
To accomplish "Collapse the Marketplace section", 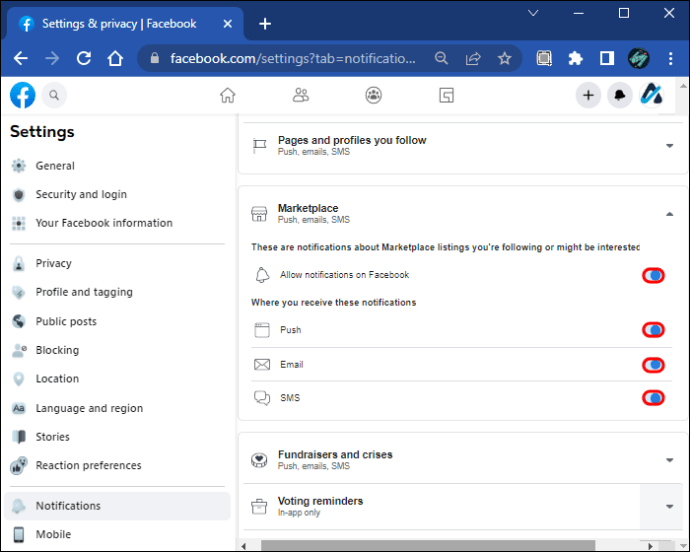I will [669, 214].
